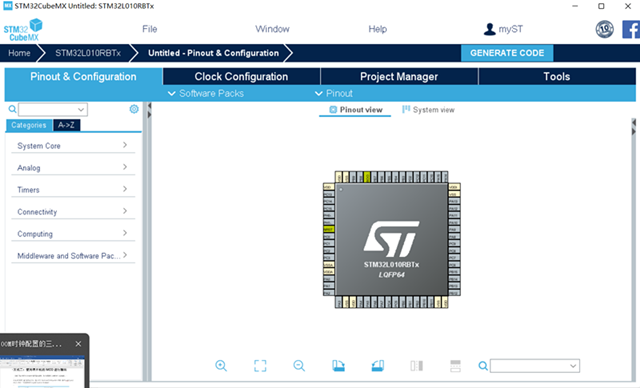Viewport: 640px width, 388px height.
Task: Rotate the chip view clockwise
Action: pyautogui.click(x=338, y=366)
